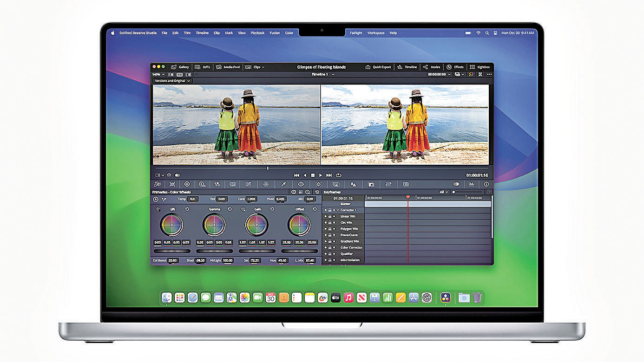This screenshot has width=644, height=362.
Task: Pick white point with Gain crosshair
Action: pyautogui.click(x=243, y=209)
